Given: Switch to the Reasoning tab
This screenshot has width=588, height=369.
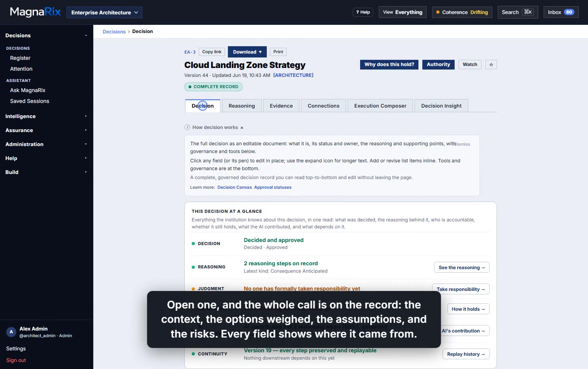Looking at the screenshot, I should [x=241, y=106].
